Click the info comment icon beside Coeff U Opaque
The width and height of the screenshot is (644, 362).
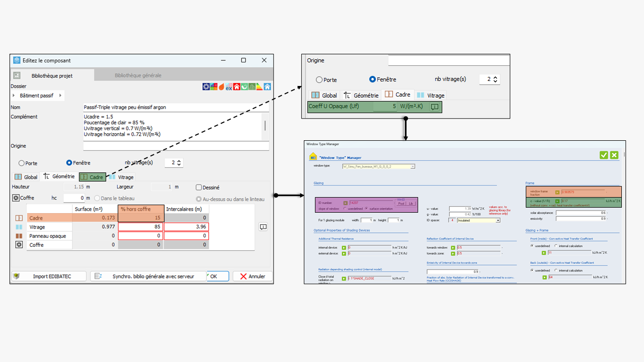point(435,107)
